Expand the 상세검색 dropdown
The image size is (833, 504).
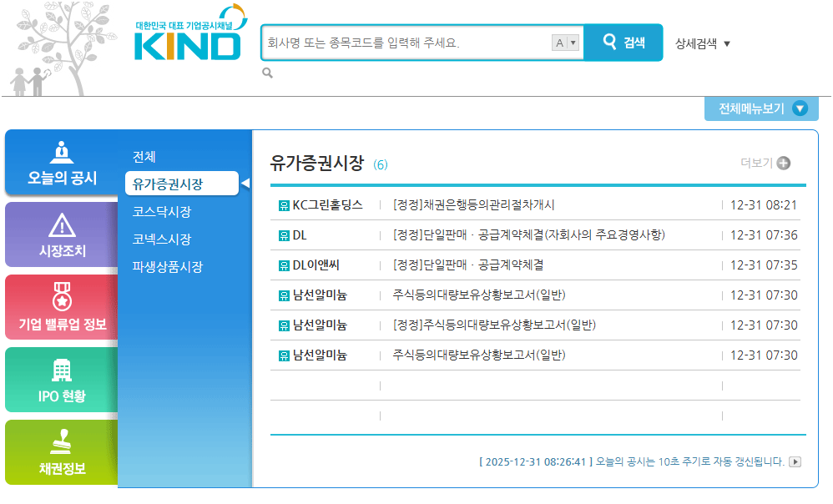702,43
